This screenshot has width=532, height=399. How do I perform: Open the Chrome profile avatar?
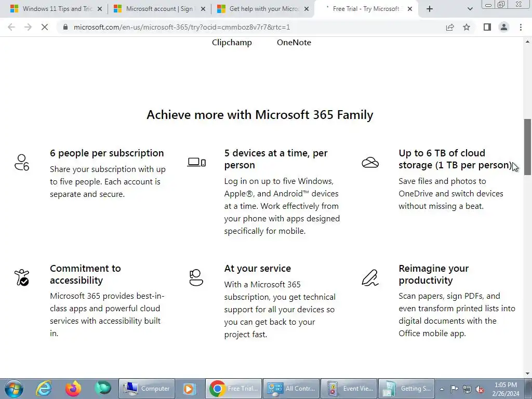click(x=504, y=27)
